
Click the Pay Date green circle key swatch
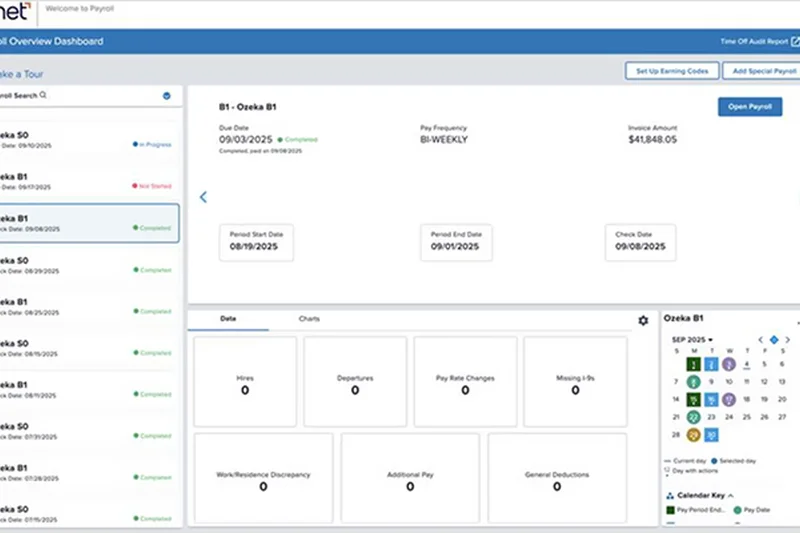pos(737,510)
